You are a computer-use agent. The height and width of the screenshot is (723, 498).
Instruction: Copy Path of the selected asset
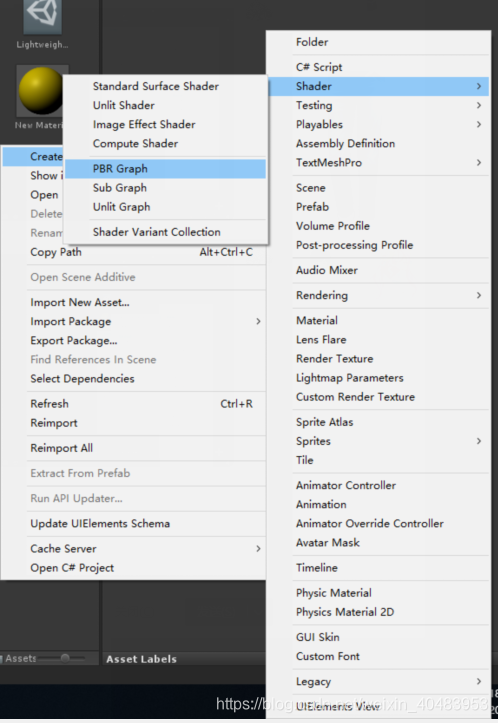pos(134,252)
